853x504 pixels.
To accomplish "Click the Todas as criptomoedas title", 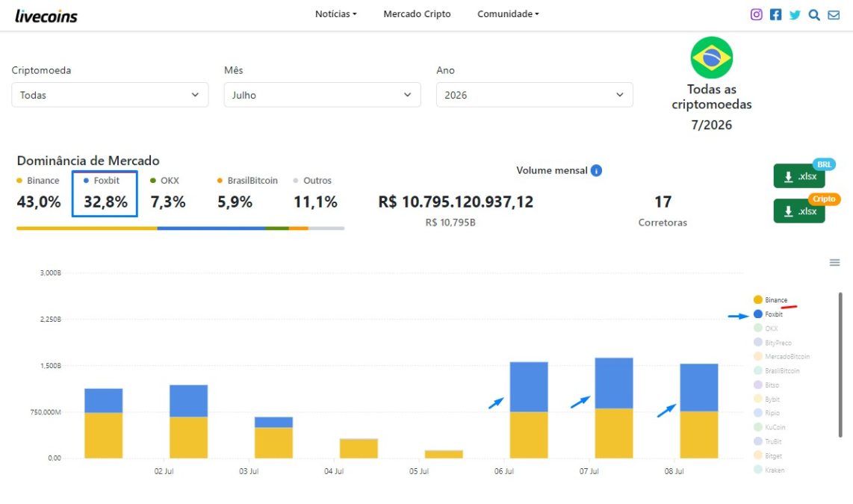I will click(x=712, y=97).
